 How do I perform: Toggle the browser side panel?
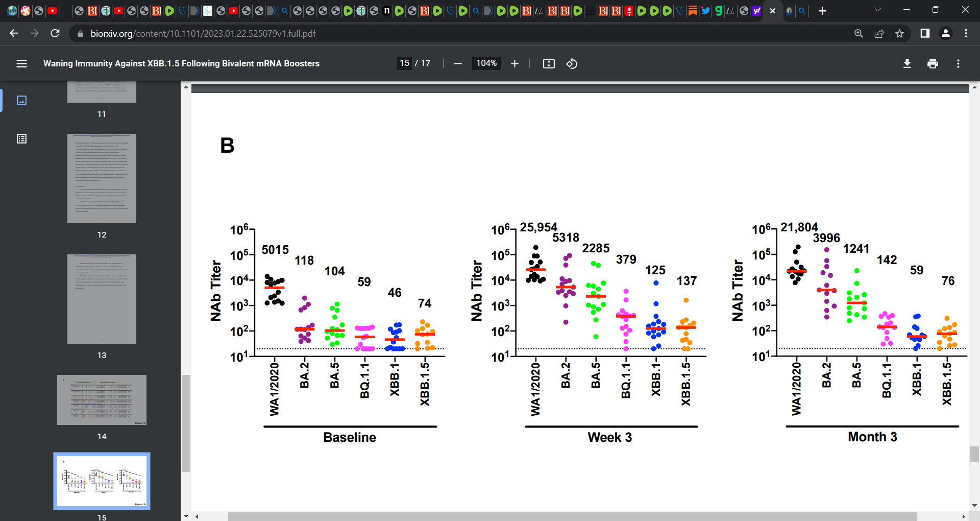(x=924, y=33)
